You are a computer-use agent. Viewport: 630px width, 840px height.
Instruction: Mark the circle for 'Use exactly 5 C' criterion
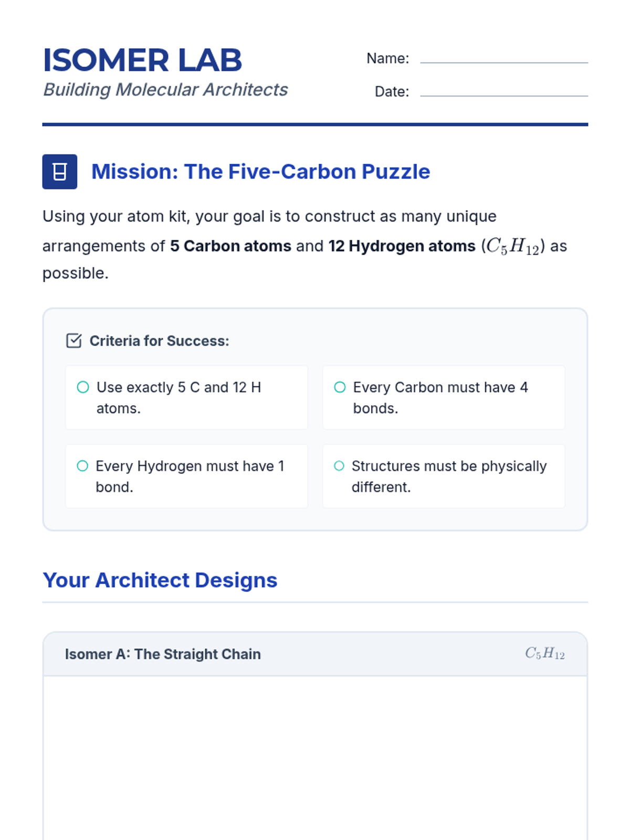pos(83,387)
